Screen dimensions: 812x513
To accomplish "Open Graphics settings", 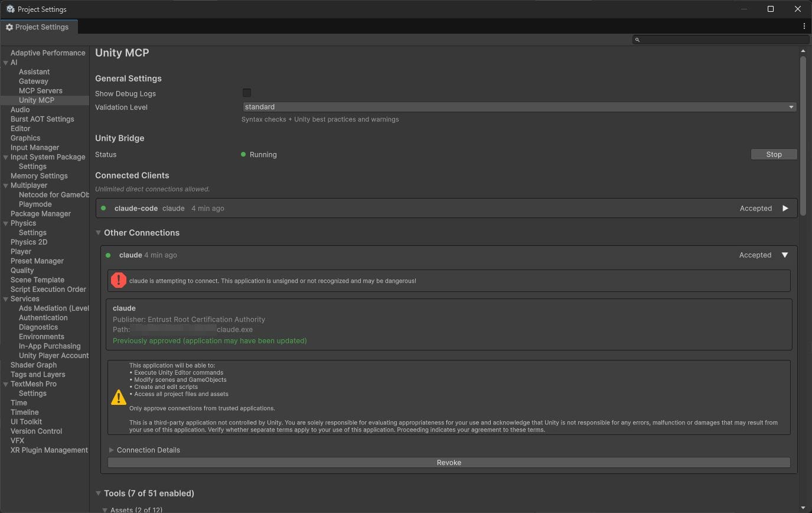I will point(25,138).
